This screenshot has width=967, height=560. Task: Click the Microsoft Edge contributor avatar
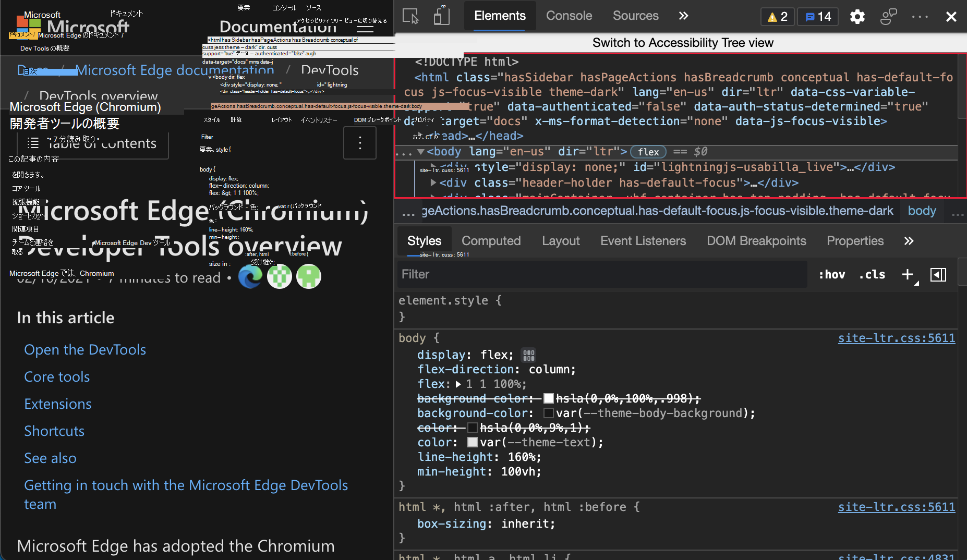point(250,276)
